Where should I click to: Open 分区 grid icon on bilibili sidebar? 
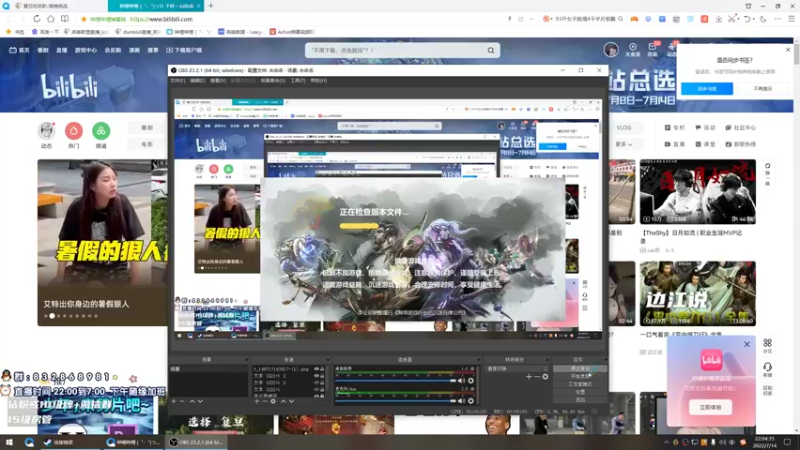click(x=767, y=345)
